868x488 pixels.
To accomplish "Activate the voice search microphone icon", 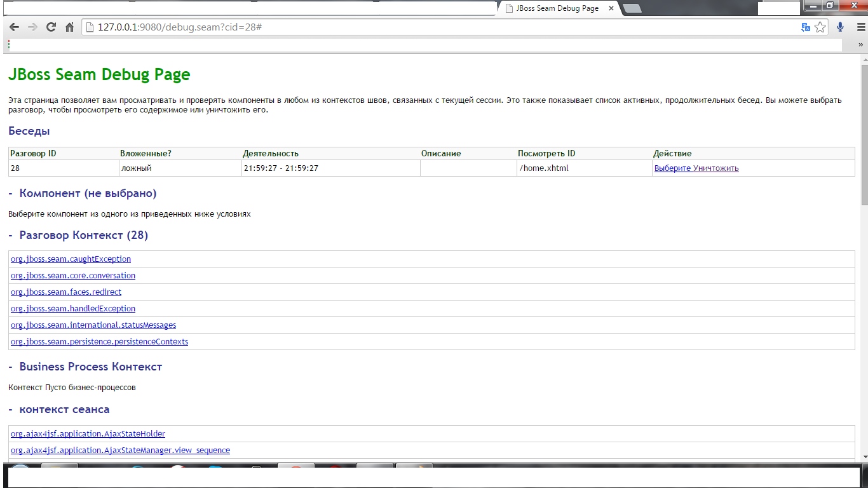I will (841, 27).
